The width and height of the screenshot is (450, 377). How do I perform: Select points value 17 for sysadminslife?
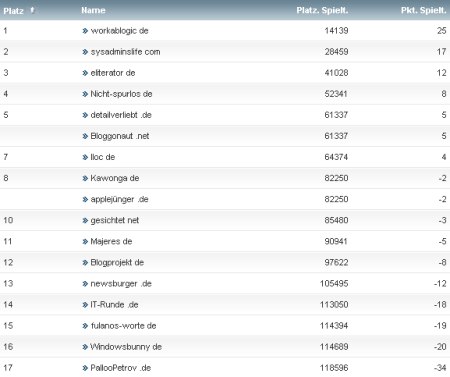(442, 52)
